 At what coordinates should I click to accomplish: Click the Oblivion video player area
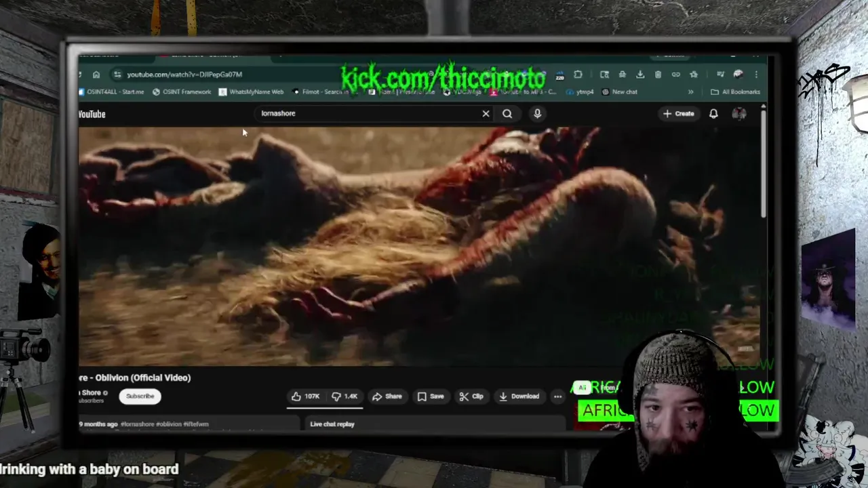[419, 245]
